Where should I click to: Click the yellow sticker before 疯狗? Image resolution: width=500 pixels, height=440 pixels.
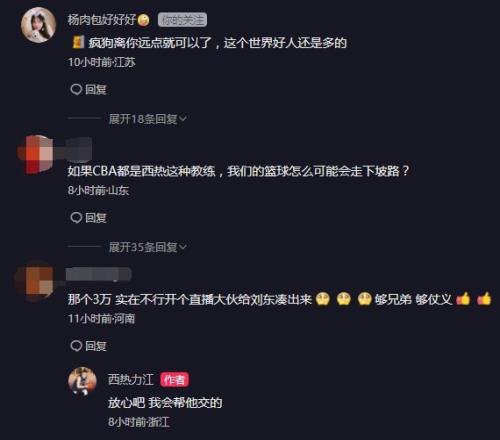(x=78, y=43)
